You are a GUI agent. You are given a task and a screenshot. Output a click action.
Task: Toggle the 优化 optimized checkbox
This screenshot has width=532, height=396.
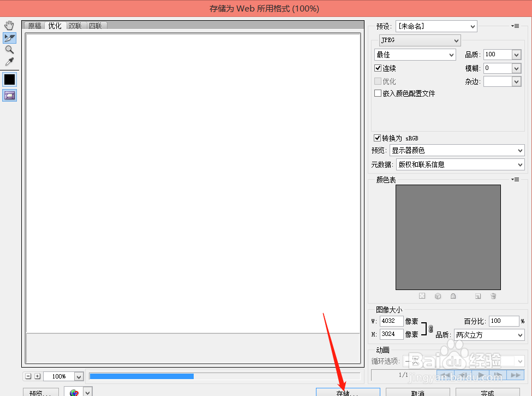tap(378, 81)
